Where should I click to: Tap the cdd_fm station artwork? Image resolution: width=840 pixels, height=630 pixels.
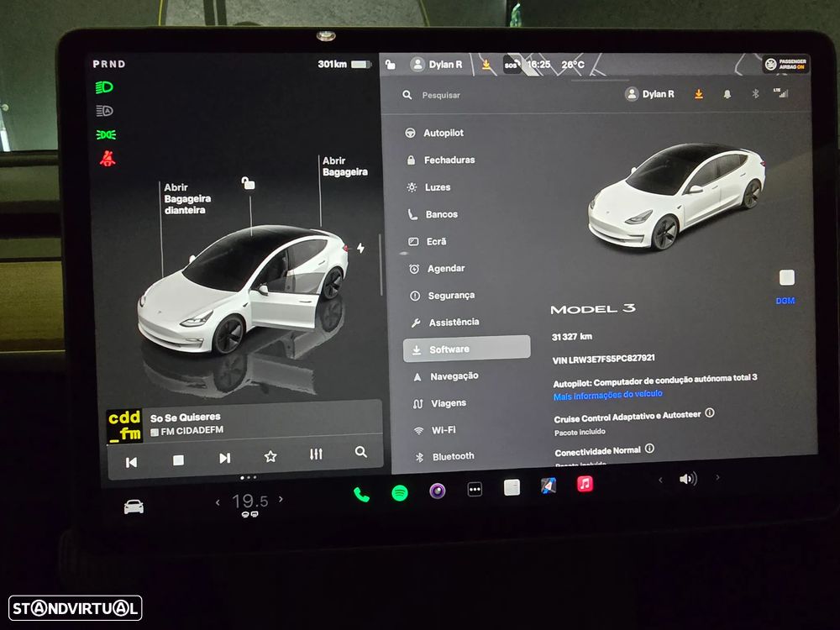[x=124, y=425]
